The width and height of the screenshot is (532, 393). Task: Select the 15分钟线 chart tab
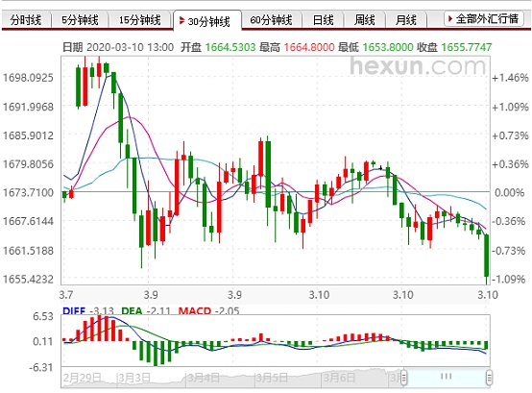[140, 19]
